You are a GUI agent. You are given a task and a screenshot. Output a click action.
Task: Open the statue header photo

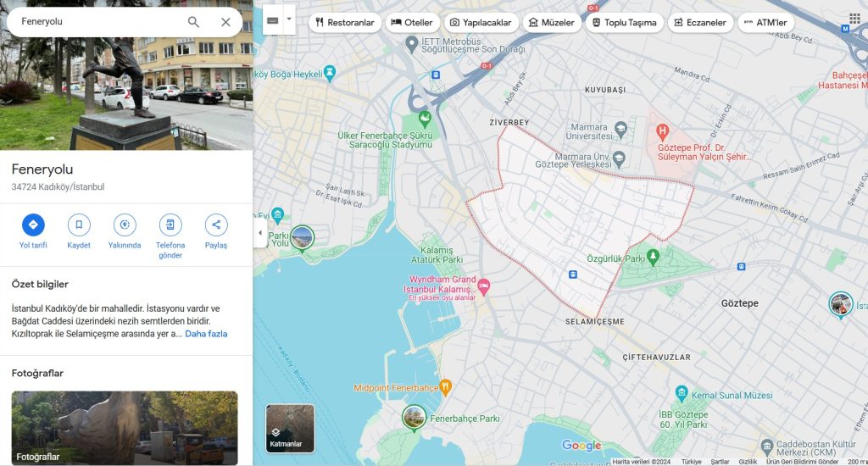pyautogui.click(x=126, y=93)
